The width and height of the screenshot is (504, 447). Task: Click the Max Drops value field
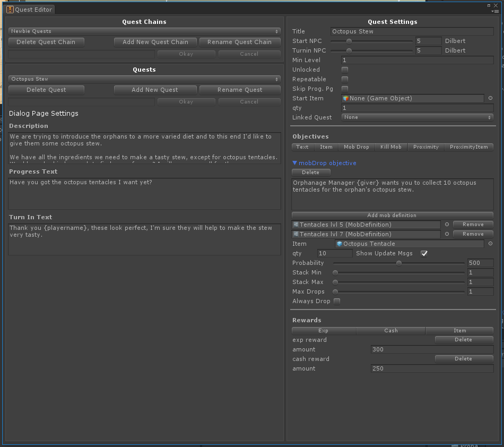point(481,291)
